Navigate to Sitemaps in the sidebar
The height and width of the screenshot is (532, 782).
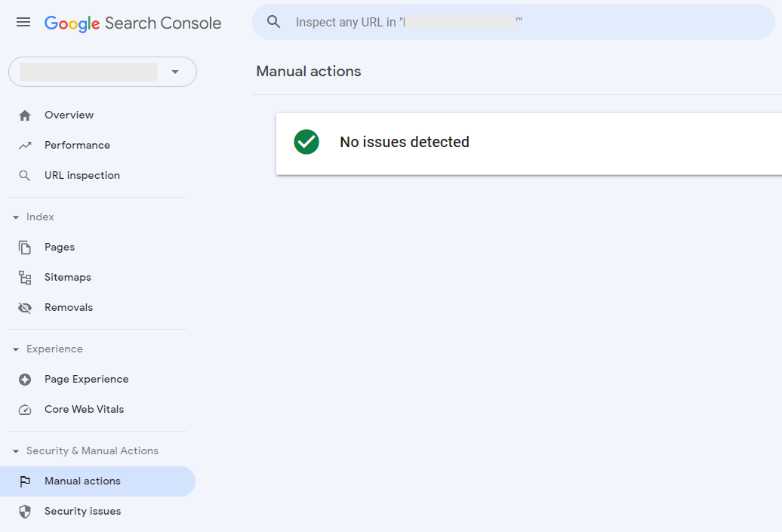(x=68, y=277)
